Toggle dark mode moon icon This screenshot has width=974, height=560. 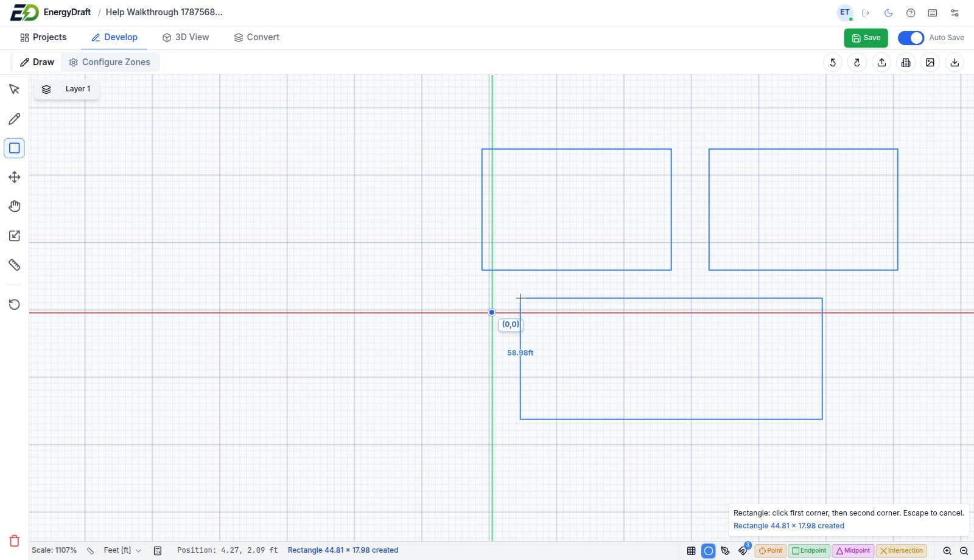pyautogui.click(x=888, y=13)
